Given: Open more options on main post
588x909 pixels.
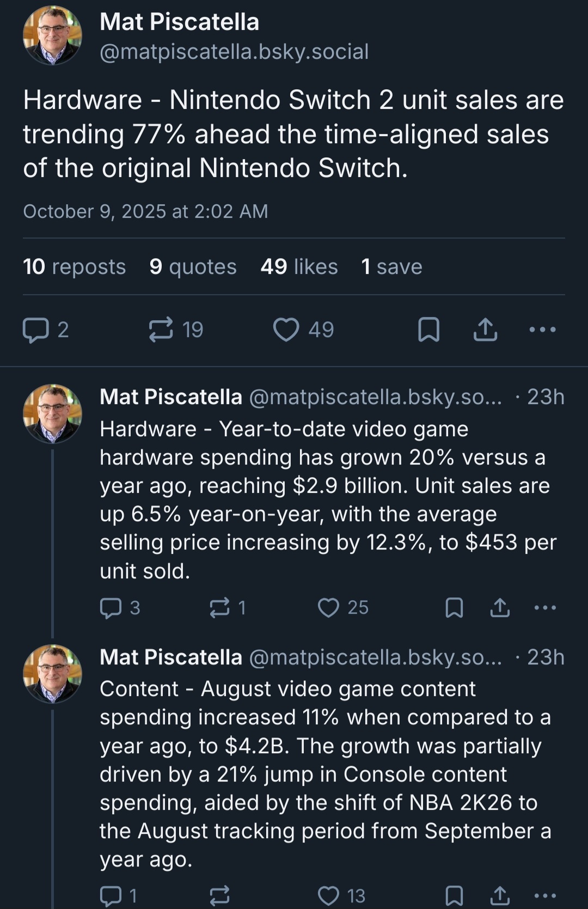Looking at the screenshot, I should pos(543,330).
